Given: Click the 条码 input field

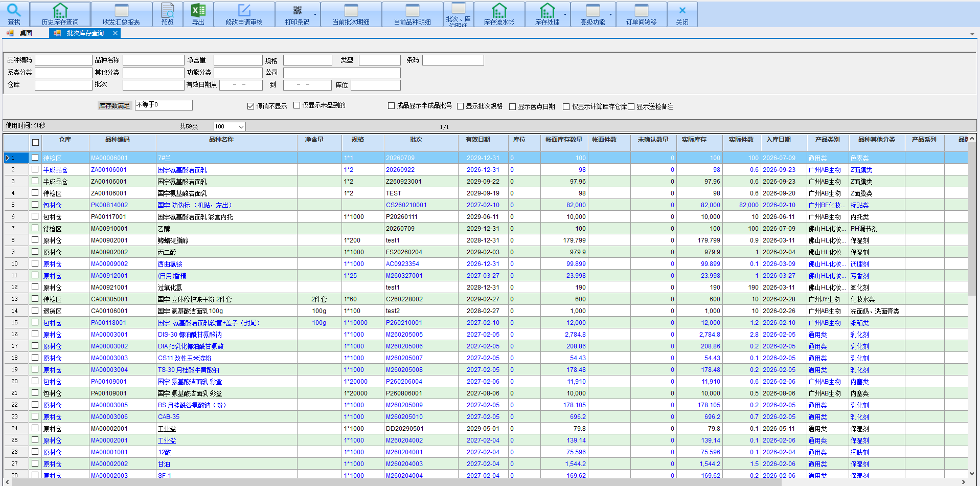Looking at the screenshot, I should click(x=453, y=60).
